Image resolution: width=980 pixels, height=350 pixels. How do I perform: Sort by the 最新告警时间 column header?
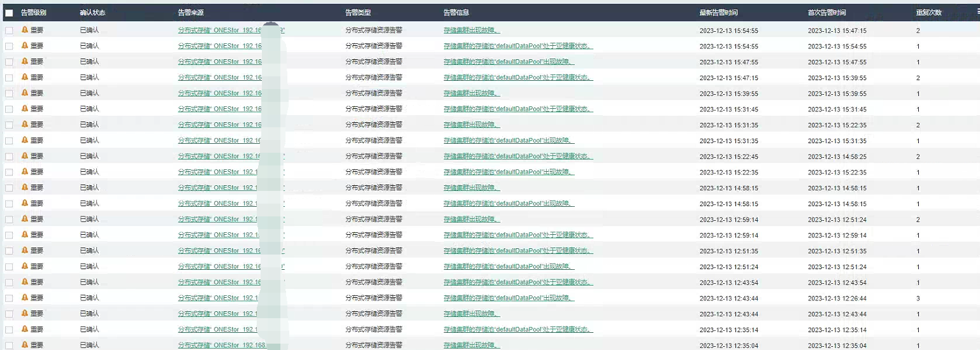tap(719, 12)
